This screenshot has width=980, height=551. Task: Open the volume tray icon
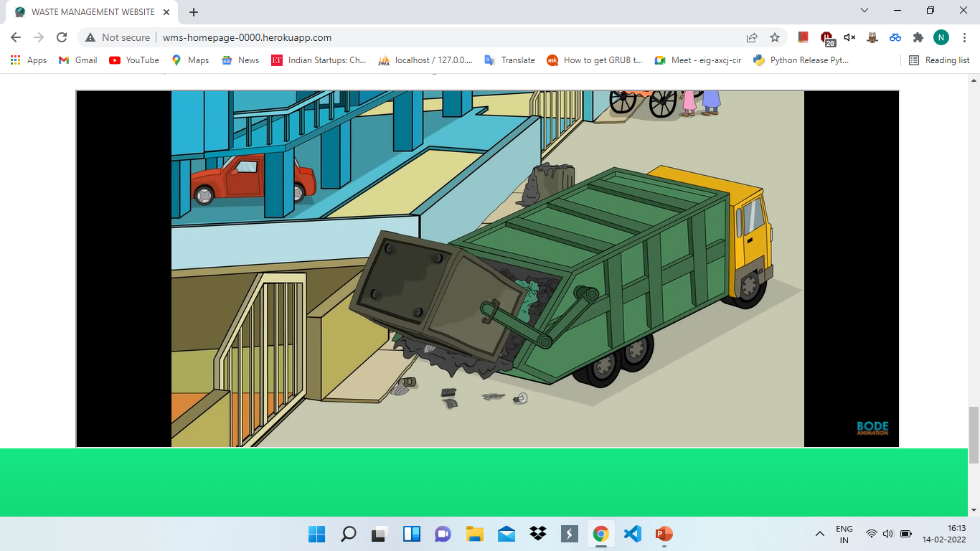tap(888, 534)
